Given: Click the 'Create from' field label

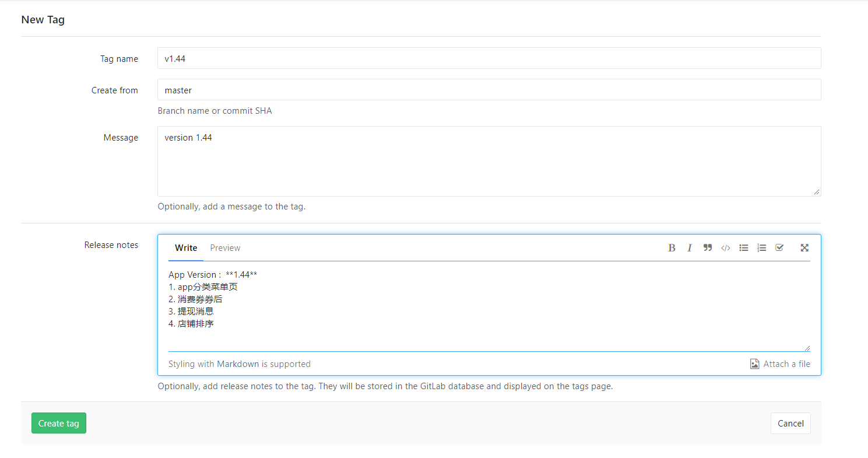Looking at the screenshot, I should pyautogui.click(x=115, y=90).
